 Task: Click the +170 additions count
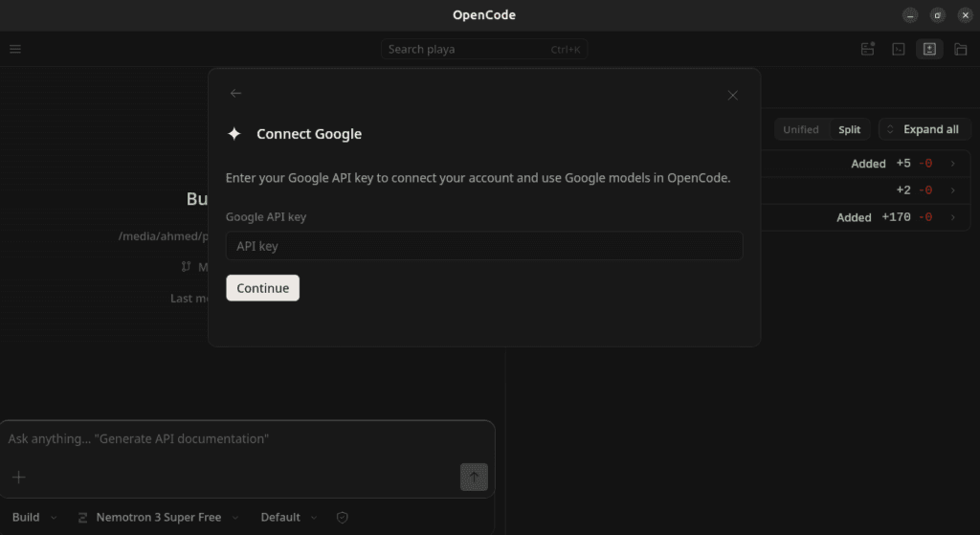pyautogui.click(x=896, y=217)
